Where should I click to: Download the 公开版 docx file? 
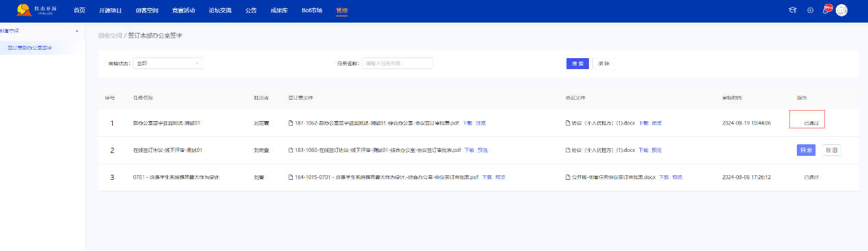(x=663, y=176)
